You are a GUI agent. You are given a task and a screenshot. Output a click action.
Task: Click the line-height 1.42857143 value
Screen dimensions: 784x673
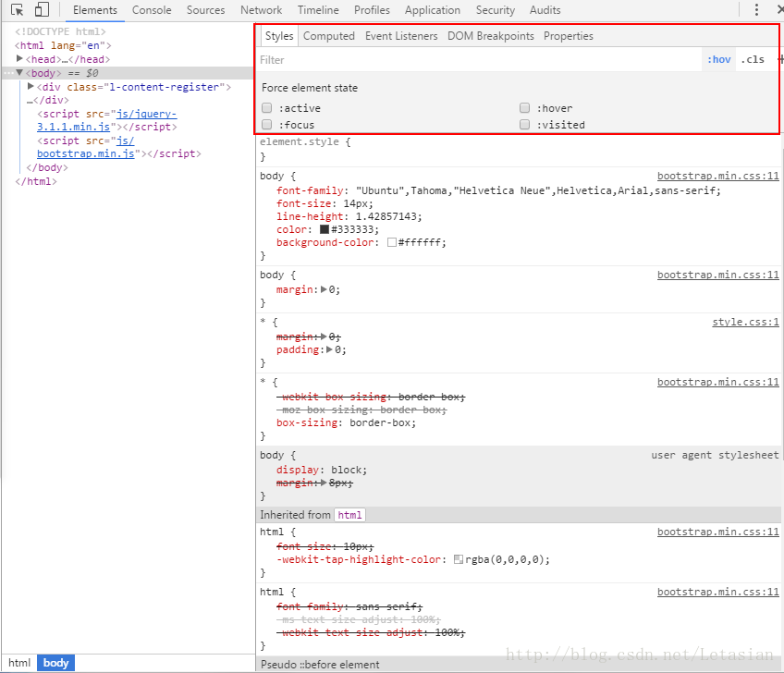point(388,216)
